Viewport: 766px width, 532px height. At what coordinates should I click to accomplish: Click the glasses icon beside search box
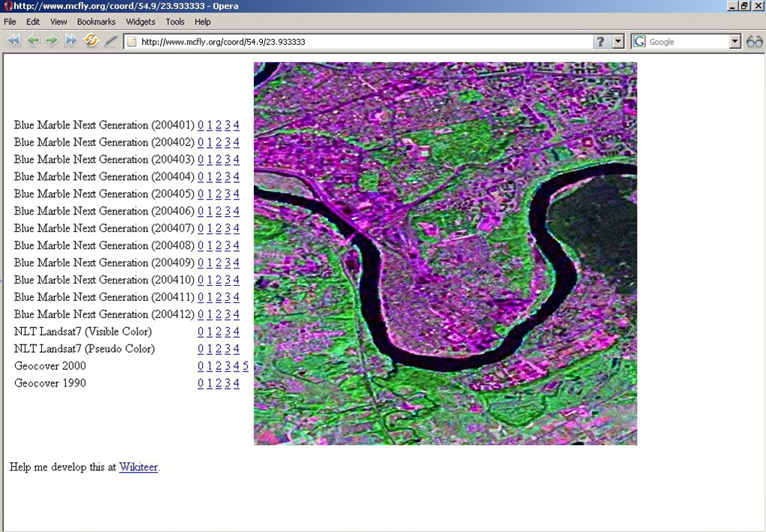tap(754, 42)
